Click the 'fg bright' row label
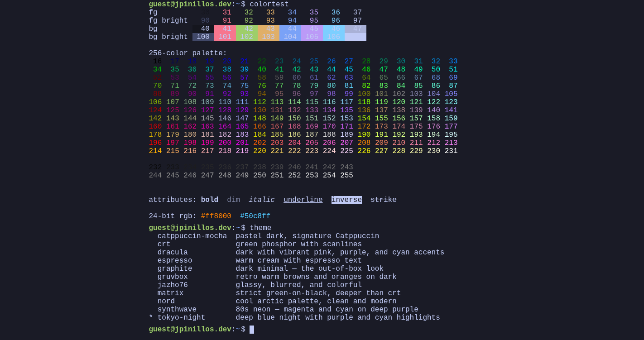Viewport: 644px width, 340px height. click(168, 21)
